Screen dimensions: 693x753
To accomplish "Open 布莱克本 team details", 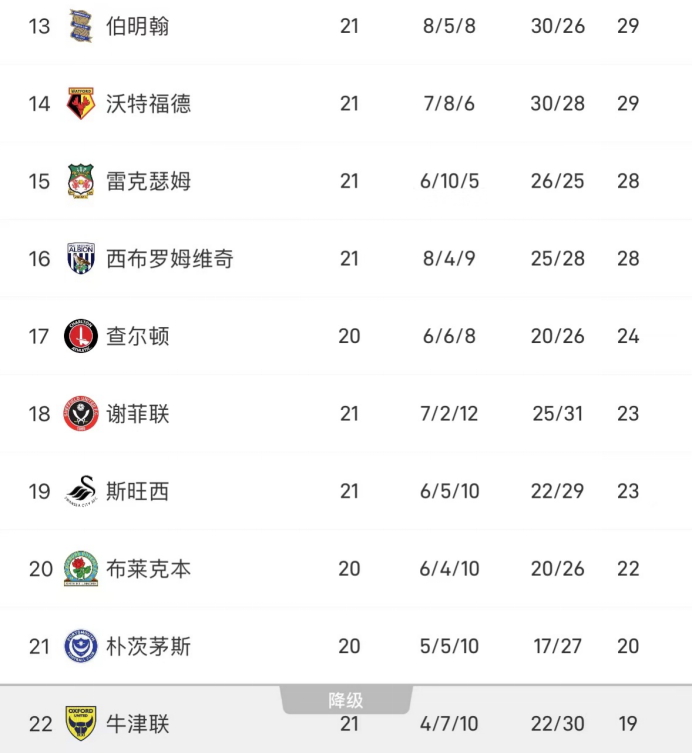I will click(x=148, y=569).
